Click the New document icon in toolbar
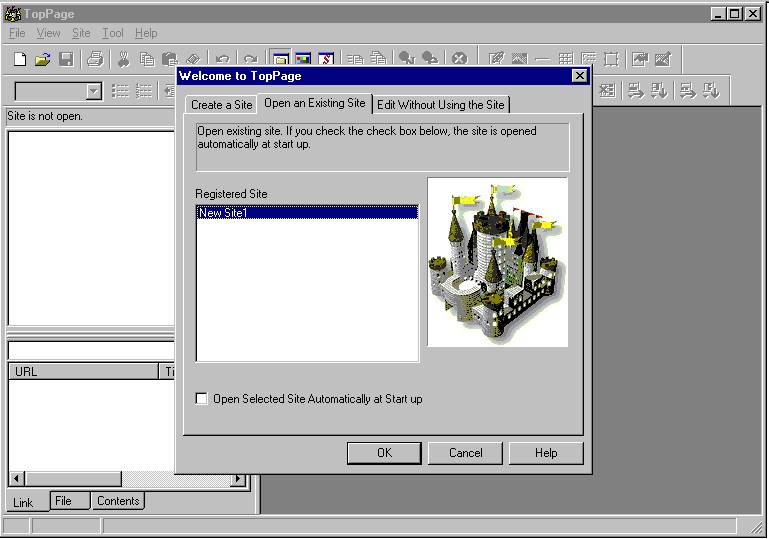Image resolution: width=769 pixels, height=539 pixels. 20,60
